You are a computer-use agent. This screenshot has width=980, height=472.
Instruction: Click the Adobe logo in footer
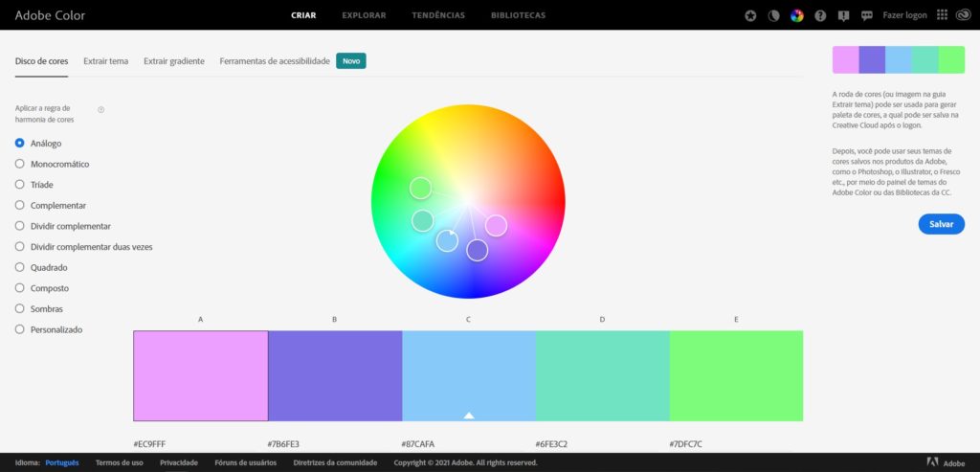[946, 462]
